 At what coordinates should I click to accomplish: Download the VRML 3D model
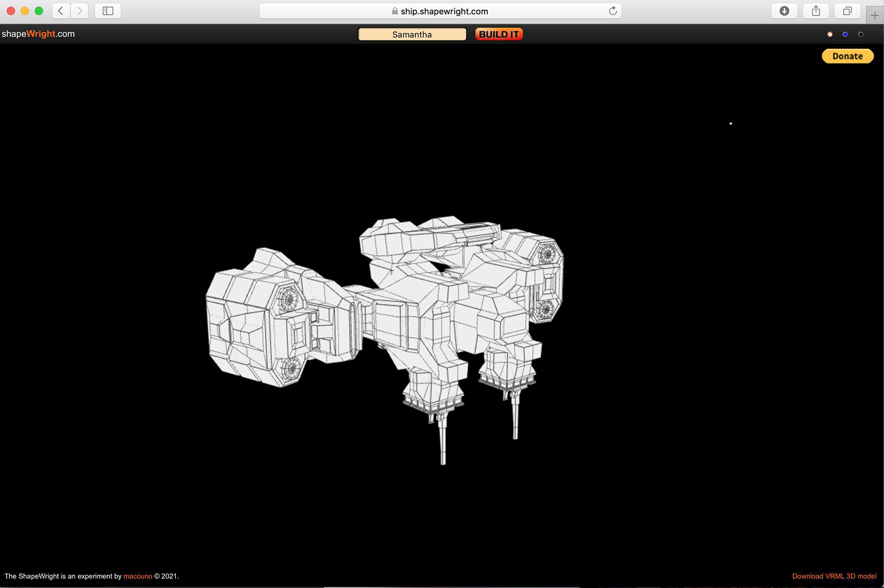point(834,576)
